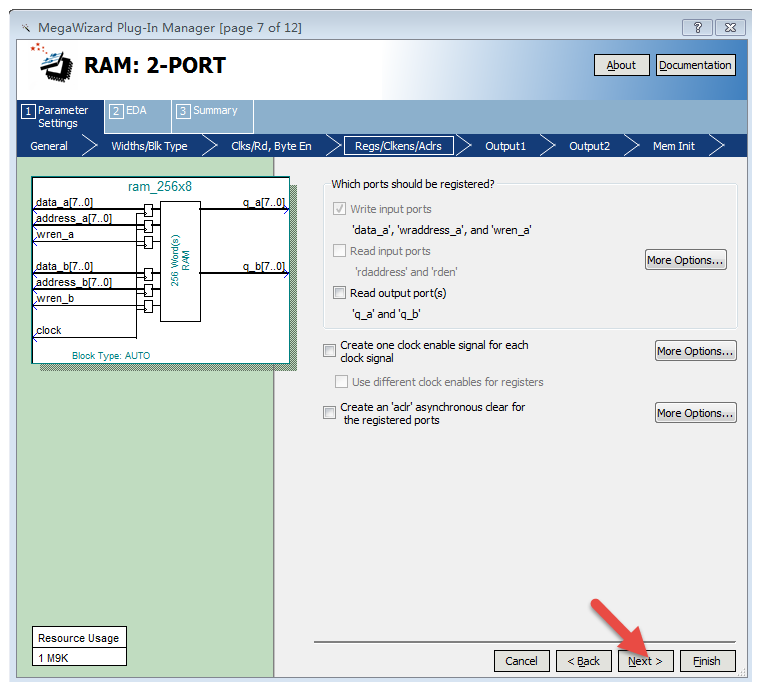Screen dimensions: 762x694
Task: Go to the General step
Action: (x=49, y=146)
